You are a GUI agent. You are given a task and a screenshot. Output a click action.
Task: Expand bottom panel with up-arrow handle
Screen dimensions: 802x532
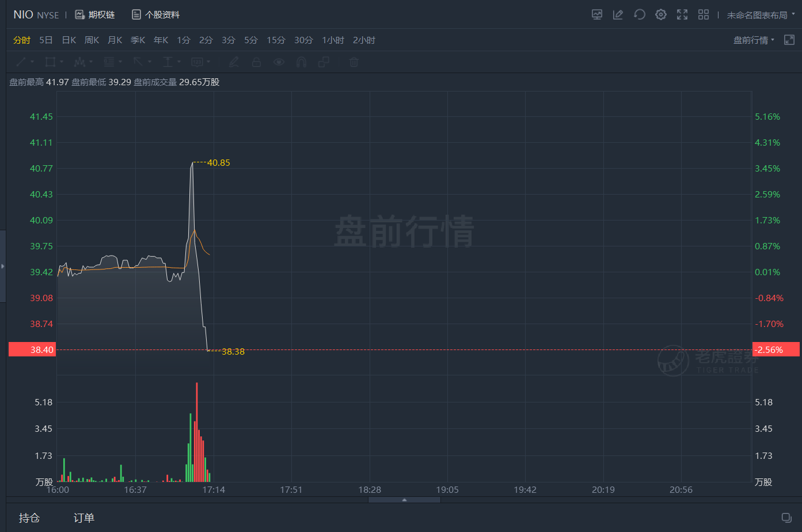click(x=404, y=500)
